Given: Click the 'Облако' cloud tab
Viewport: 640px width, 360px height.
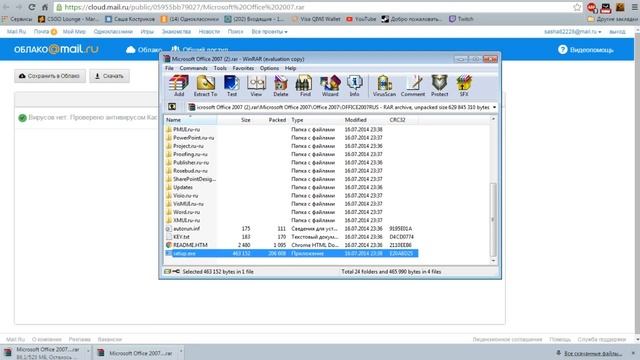Looking at the screenshot, I should coord(144,50).
